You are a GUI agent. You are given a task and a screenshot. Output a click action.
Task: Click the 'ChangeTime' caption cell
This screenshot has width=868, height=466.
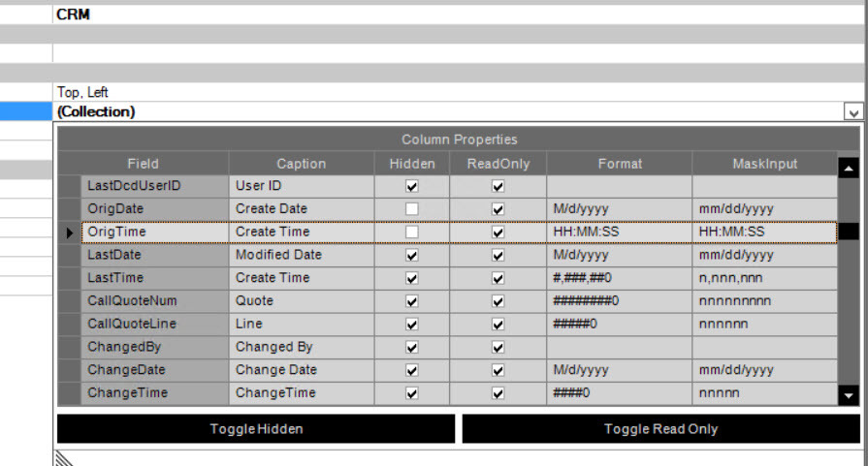[302, 393]
